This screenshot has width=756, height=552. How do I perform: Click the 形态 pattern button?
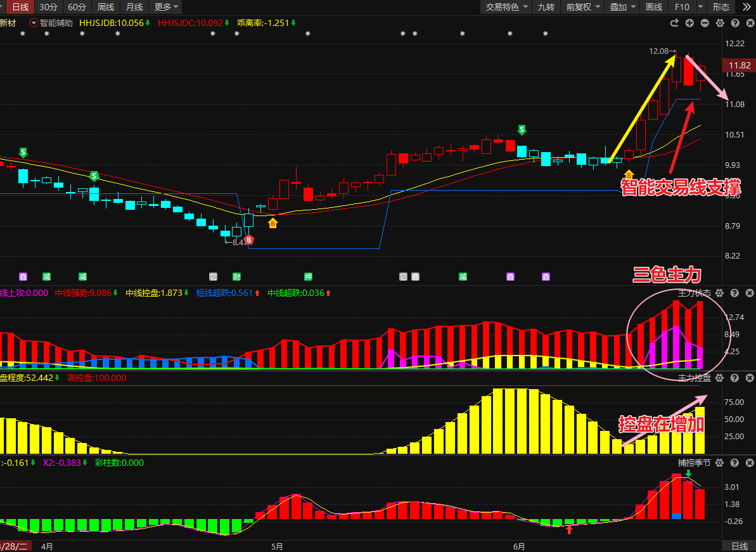pos(721,7)
